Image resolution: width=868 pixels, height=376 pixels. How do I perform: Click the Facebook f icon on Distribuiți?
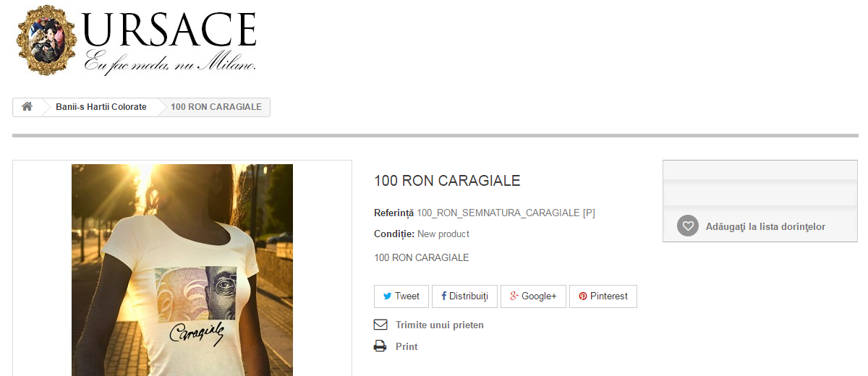point(443,296)
